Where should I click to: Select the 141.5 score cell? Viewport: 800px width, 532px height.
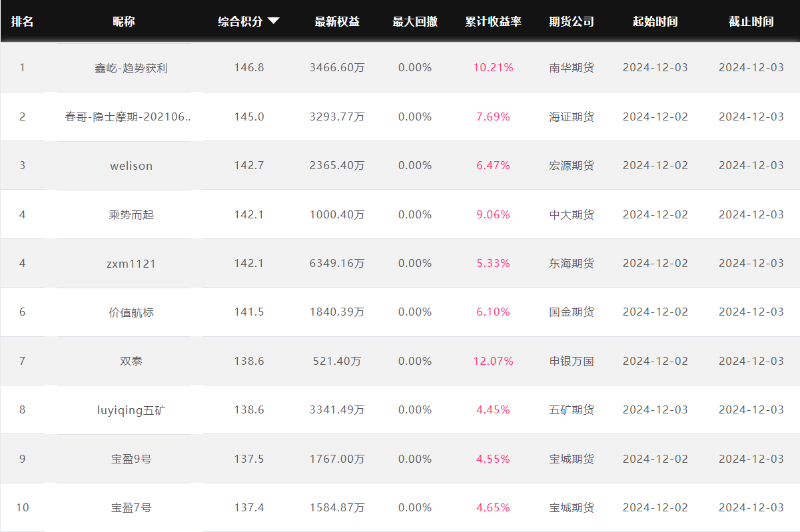[x=249, y=312]
